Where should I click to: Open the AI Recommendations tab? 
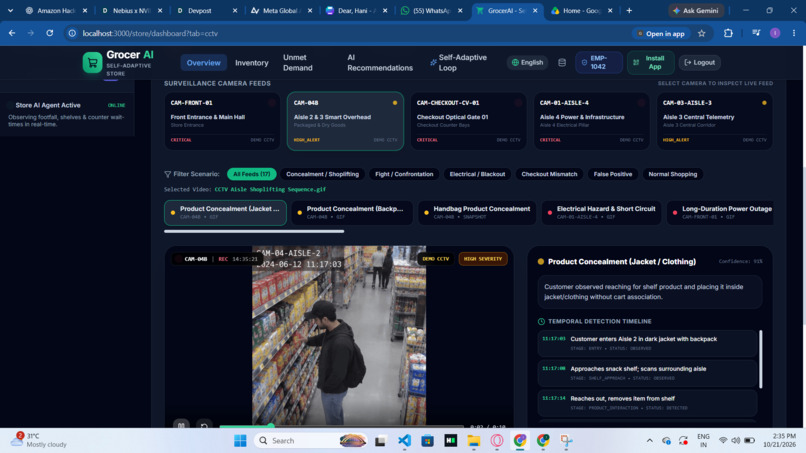pos(380,63)
